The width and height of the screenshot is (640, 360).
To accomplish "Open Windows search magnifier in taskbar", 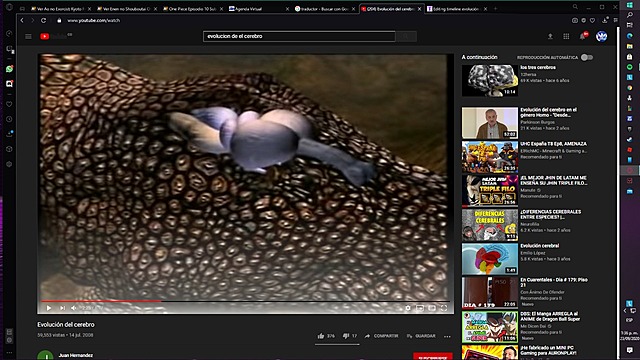I will pyautogui.click(x=630, y=15).
